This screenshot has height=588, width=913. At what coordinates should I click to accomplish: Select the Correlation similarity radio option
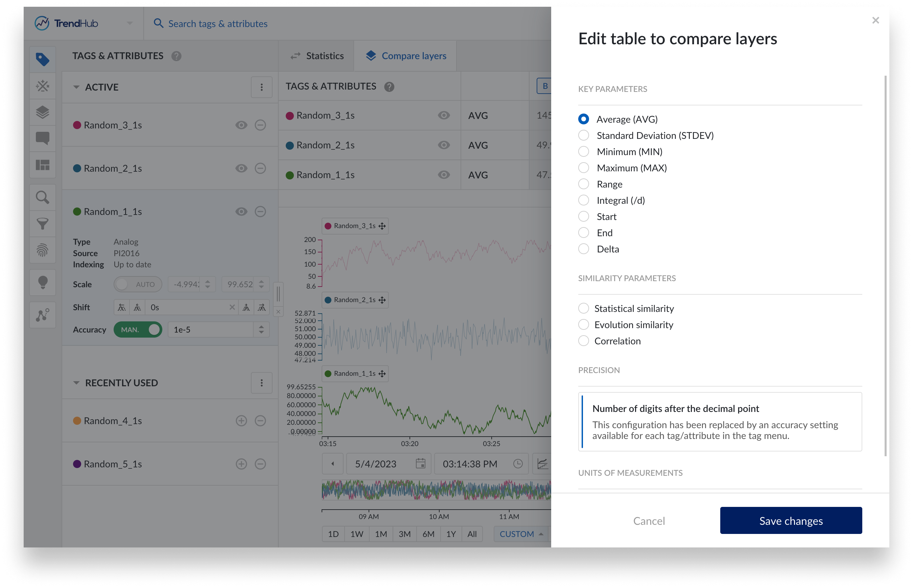[x=583, y=341]
